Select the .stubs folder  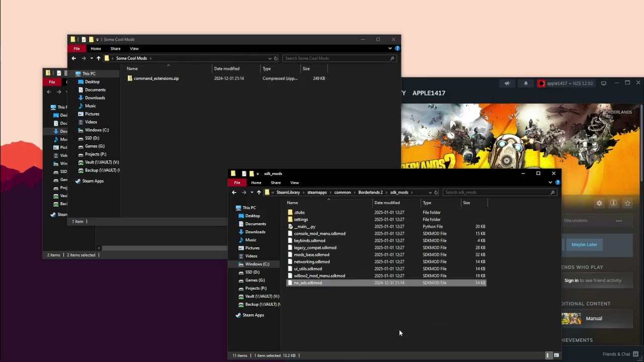tap(299, 212)
